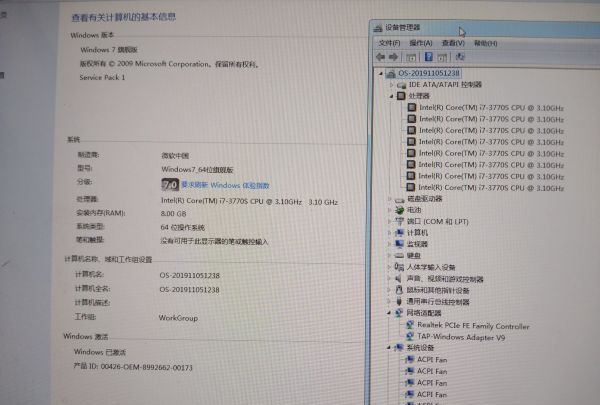
Task: Collapse the 处理器 processors node
Action: pos(391,96)
